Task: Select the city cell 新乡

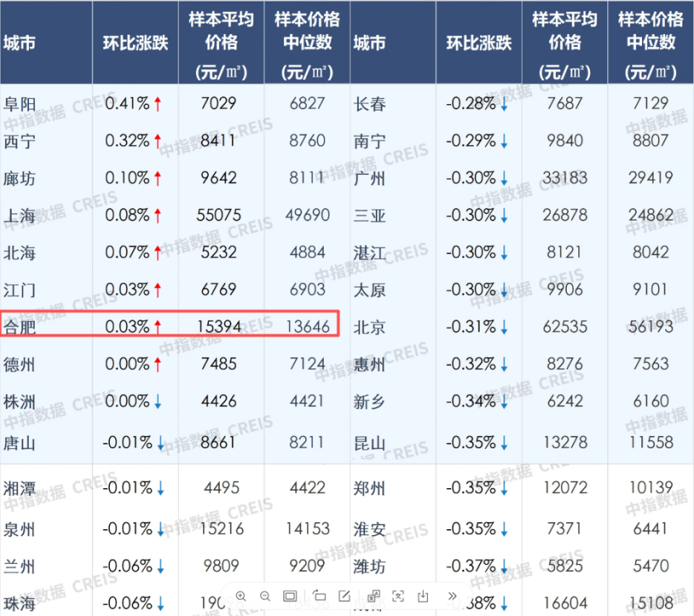Action: click(369, 402)
